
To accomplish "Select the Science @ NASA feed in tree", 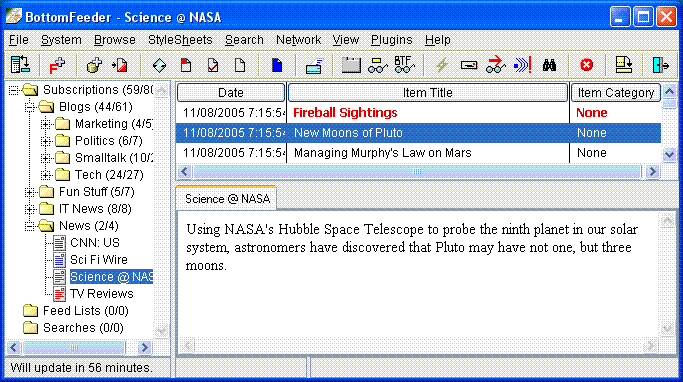I will point(112,277).
